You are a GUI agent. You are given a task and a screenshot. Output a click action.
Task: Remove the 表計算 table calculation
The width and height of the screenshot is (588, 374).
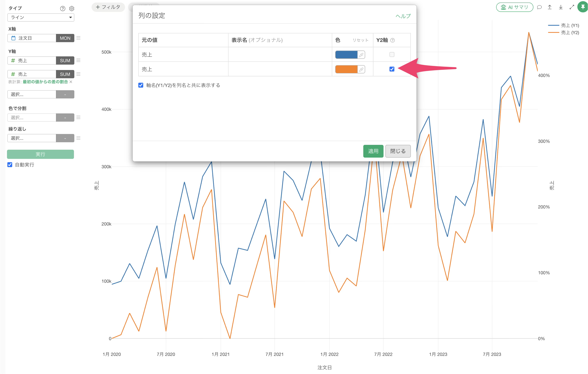71,82
